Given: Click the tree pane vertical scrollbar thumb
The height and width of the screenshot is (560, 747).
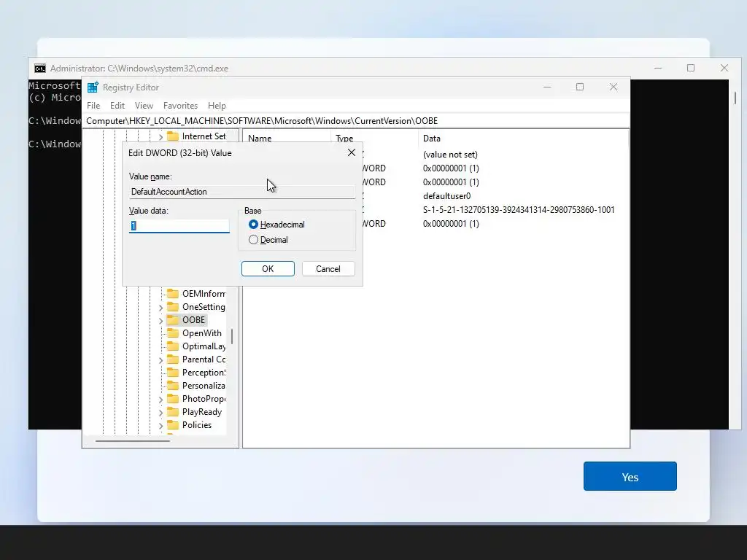Looking at the screenshot, I should [232, 336].
